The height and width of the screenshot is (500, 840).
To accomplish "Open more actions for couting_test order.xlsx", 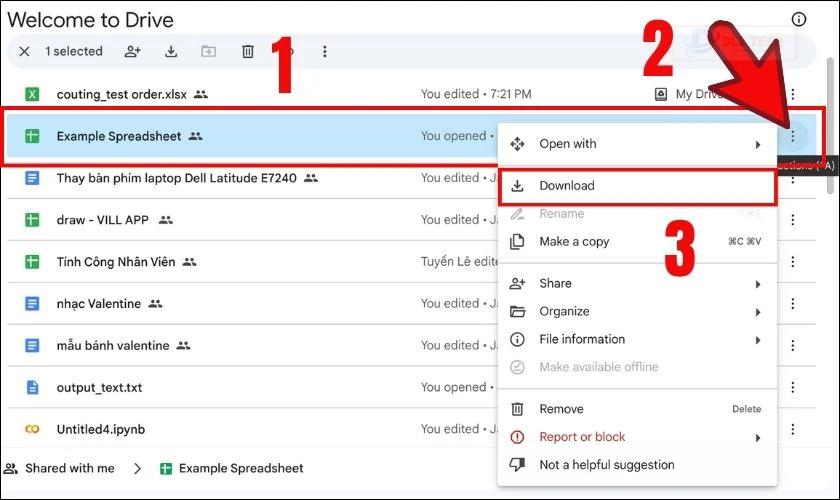I will coord(792,94).
